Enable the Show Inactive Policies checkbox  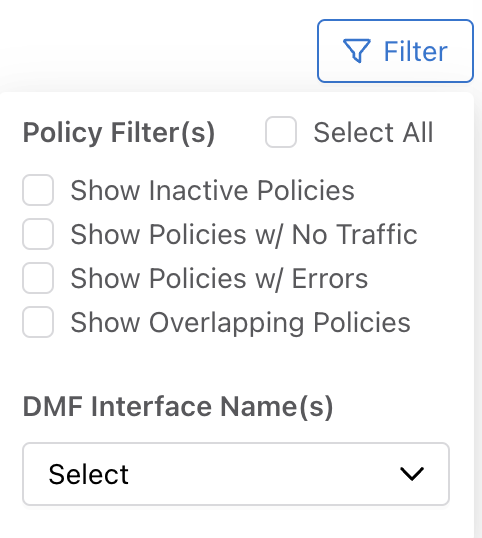point(38,190)
